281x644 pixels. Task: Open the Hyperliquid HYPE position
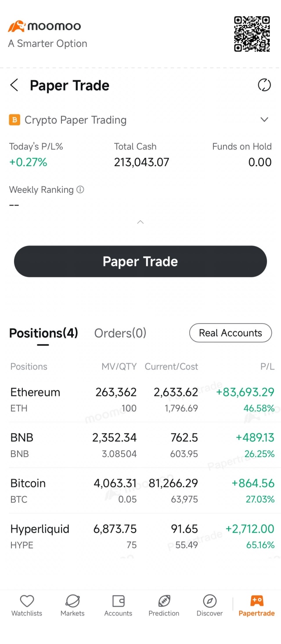140,536
